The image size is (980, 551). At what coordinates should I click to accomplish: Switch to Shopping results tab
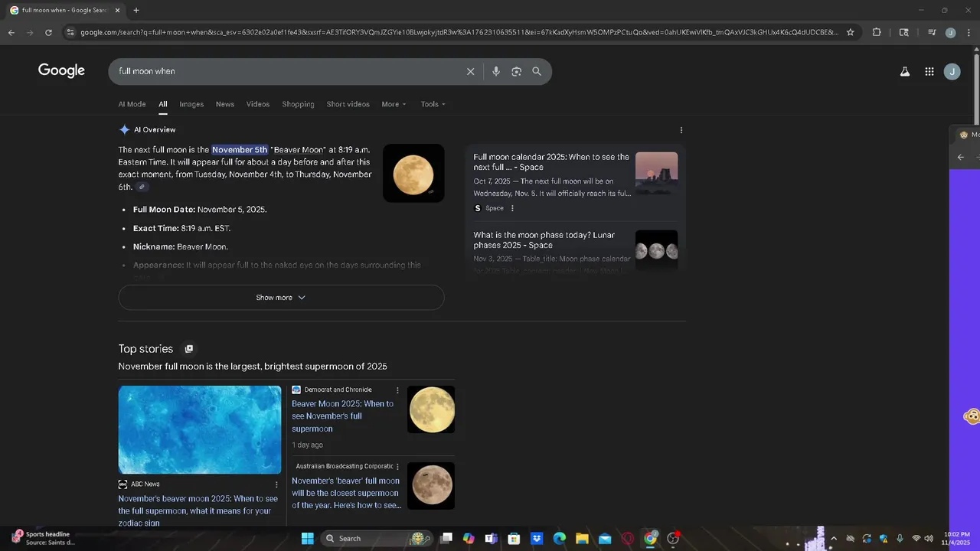pos(298,104)
